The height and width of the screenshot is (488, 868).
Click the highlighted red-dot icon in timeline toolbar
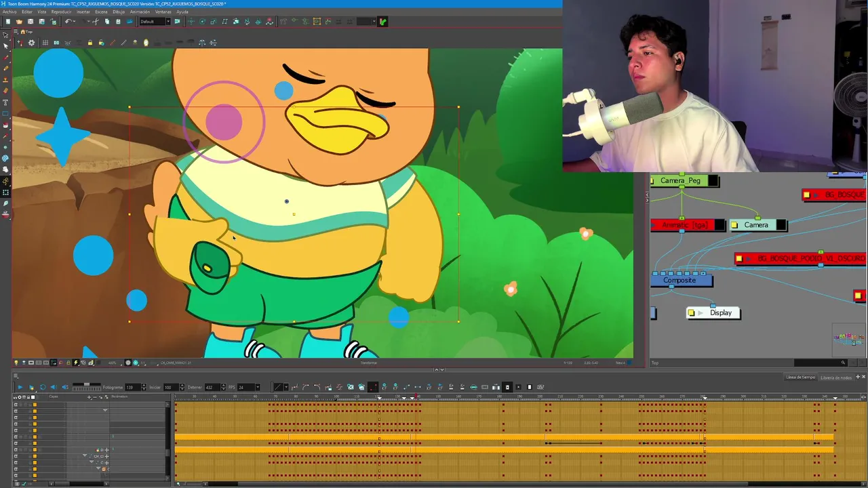tap(373, 387)
